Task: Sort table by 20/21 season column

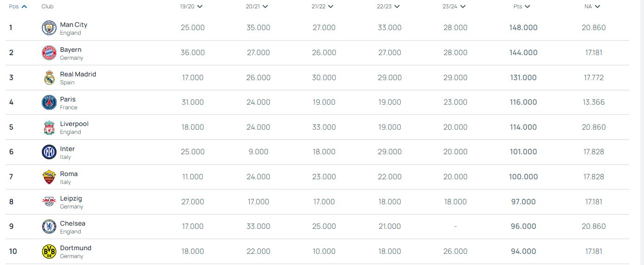Action: pos(265,6)
